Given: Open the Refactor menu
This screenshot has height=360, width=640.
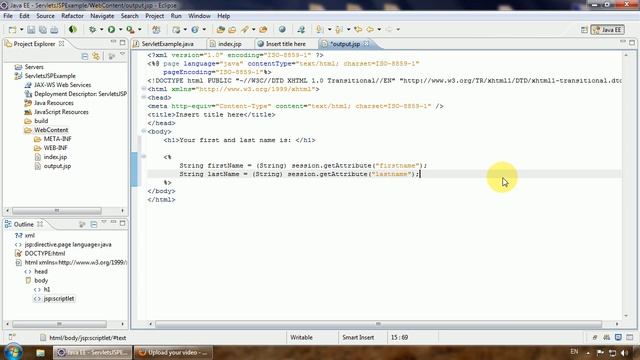Looking at the screenshot, I should coord(72,16).
